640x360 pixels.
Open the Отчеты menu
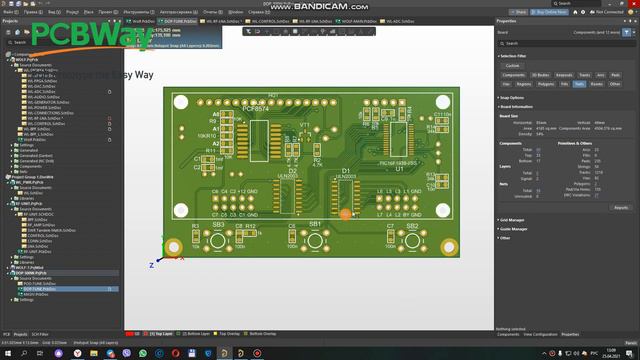click(x=213, y=12)
